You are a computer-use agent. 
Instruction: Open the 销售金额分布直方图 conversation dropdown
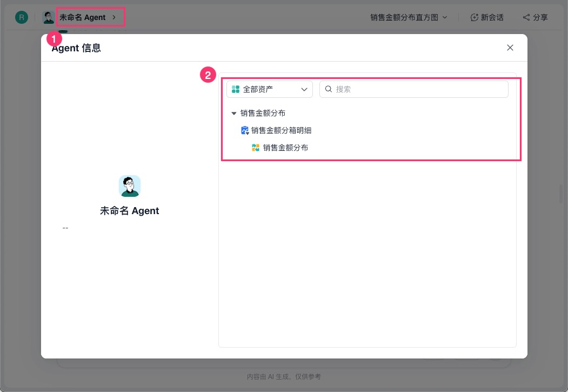coord(409,17)
